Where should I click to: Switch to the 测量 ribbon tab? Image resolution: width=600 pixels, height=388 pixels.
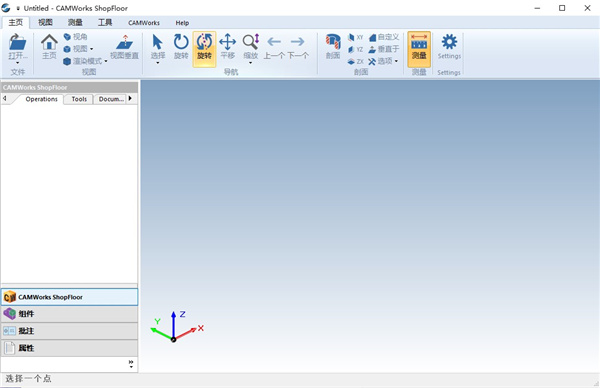(75, 23)
